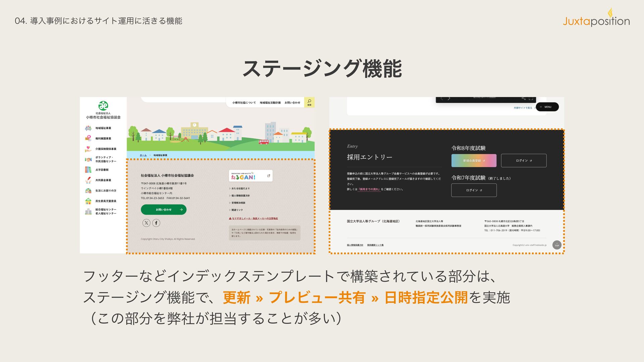
Task: Open the black MENU hamburger button
Action: click(x=547, y=107)
